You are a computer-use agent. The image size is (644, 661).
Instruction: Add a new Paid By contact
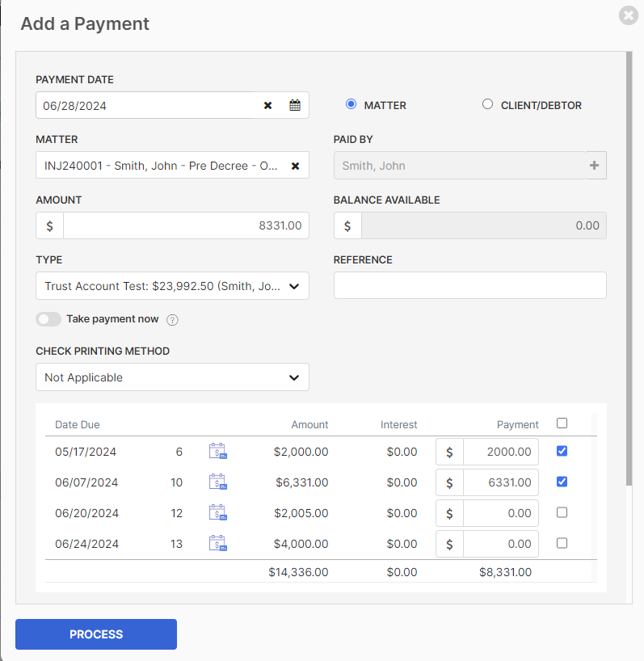(x=595, y=166)
